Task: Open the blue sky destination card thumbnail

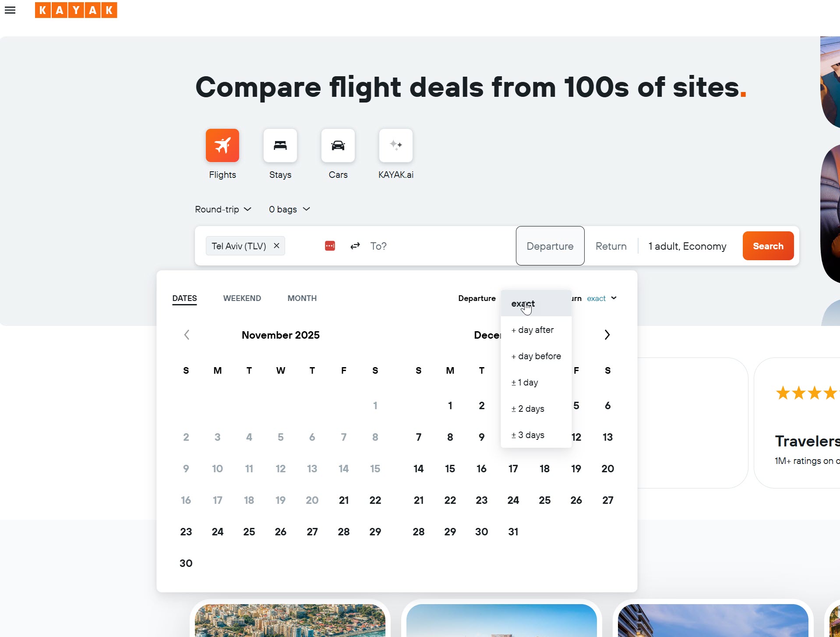Action: tap(501, 620)
